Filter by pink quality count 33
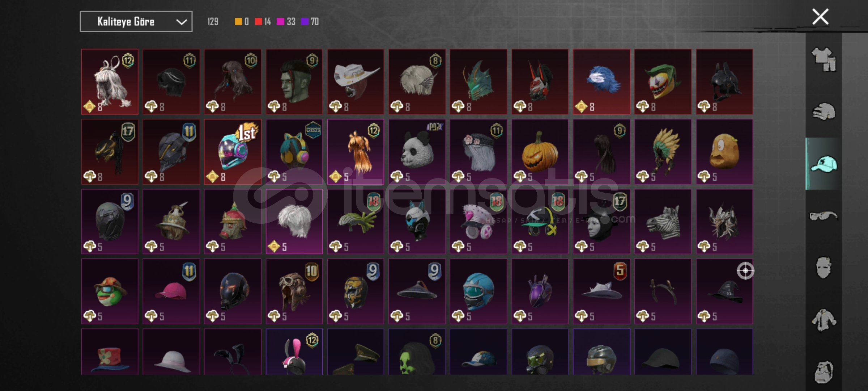868x391 pixels. [x=286, y=22]
